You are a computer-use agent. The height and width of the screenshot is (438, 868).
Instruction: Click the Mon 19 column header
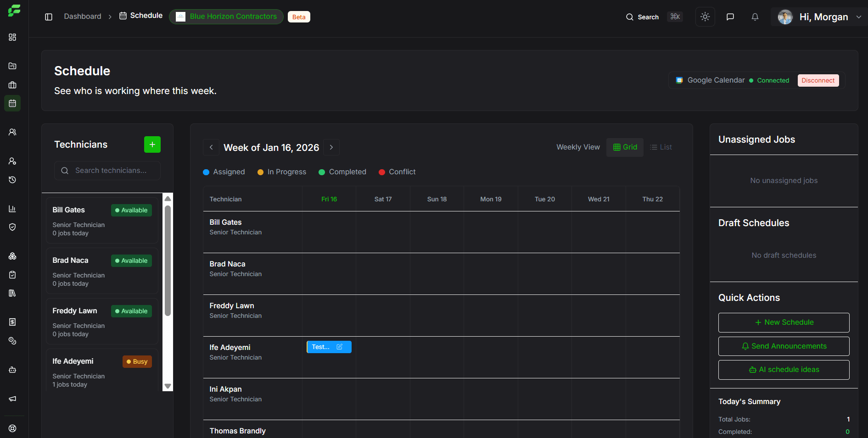click(491, 199)
